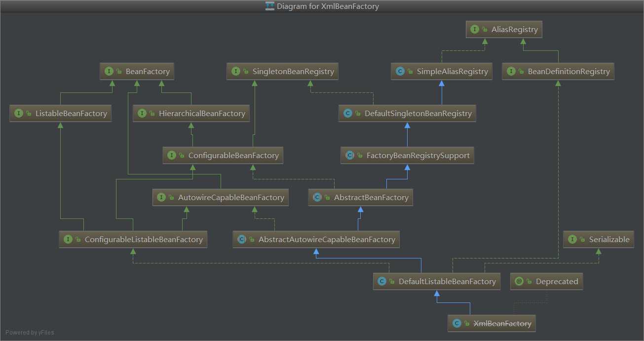644x341 pixels.
Task: Click the interface icon on Serializable
Action: 572,240
